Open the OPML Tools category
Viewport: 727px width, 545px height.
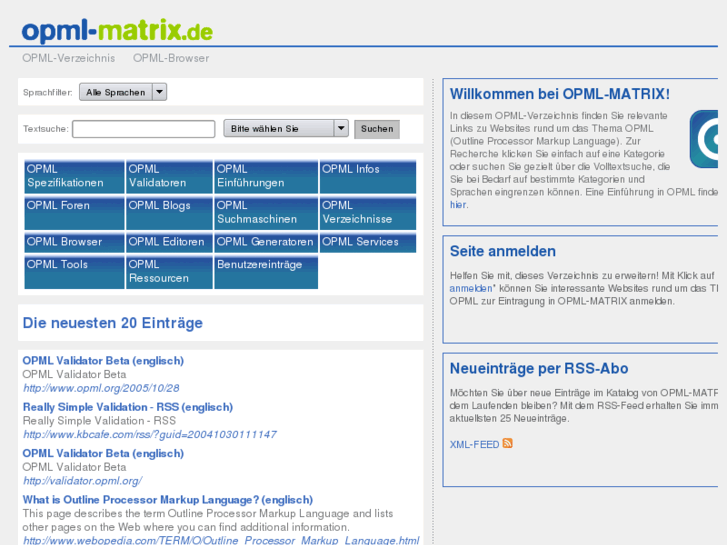click(74, 272)
